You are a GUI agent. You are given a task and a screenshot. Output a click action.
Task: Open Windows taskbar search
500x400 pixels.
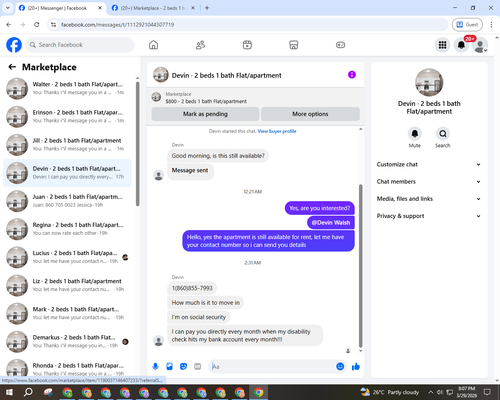(28, 392)
